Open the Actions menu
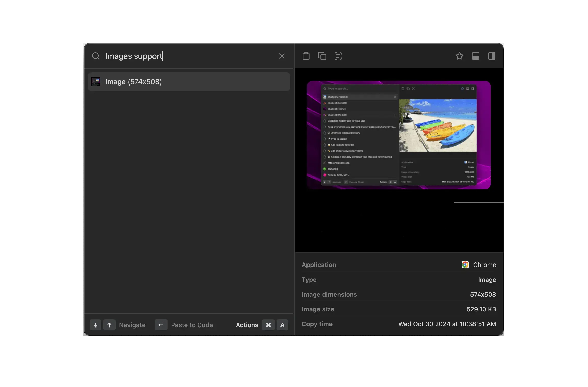 247,325
